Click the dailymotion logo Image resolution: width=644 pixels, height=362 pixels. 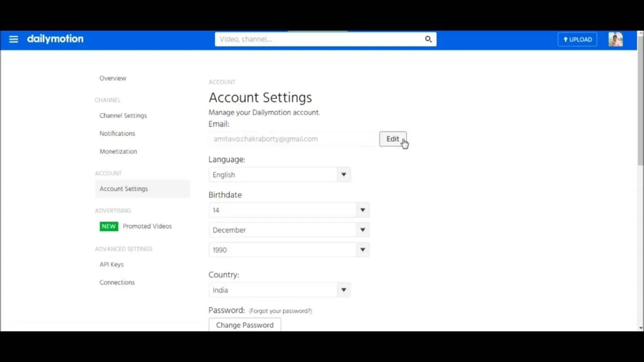55,39
